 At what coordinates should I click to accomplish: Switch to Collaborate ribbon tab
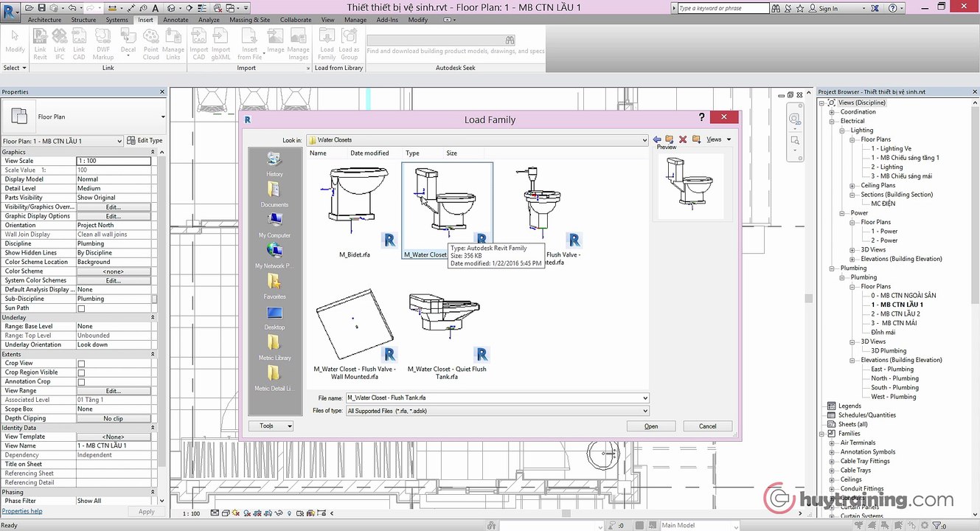[x=296, y=20]
